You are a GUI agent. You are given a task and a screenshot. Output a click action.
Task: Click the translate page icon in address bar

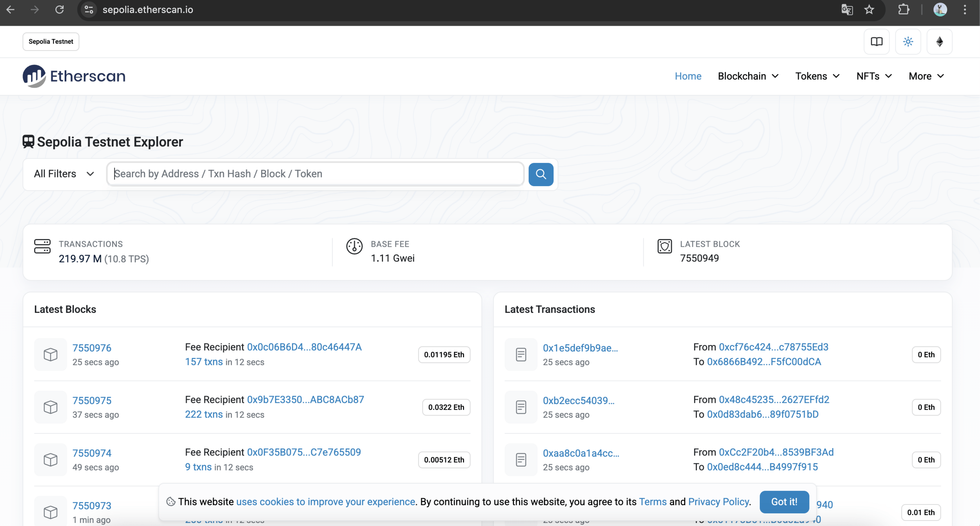coord(847,10)
